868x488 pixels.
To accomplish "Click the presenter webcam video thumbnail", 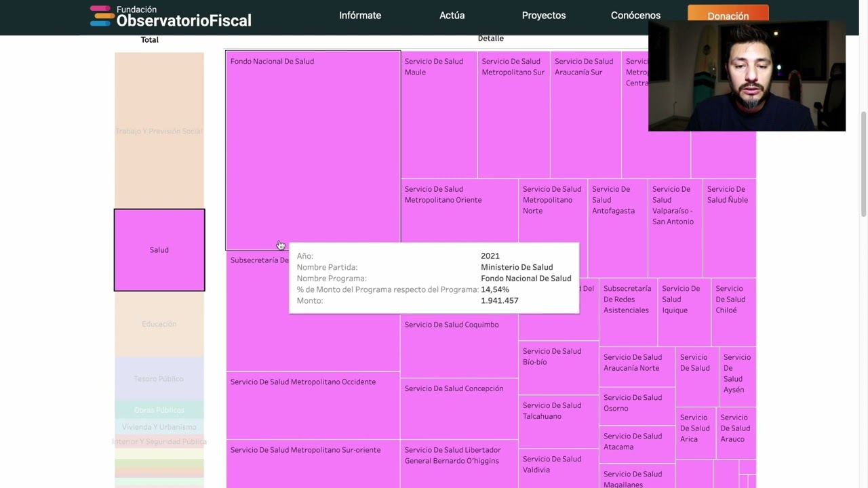I will tap(747, 75).
